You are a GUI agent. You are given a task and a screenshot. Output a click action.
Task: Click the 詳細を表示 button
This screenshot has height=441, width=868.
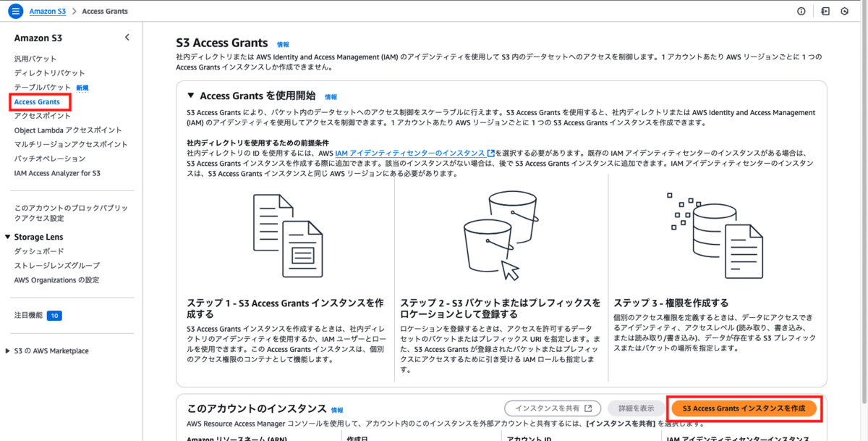click(637, 408)
